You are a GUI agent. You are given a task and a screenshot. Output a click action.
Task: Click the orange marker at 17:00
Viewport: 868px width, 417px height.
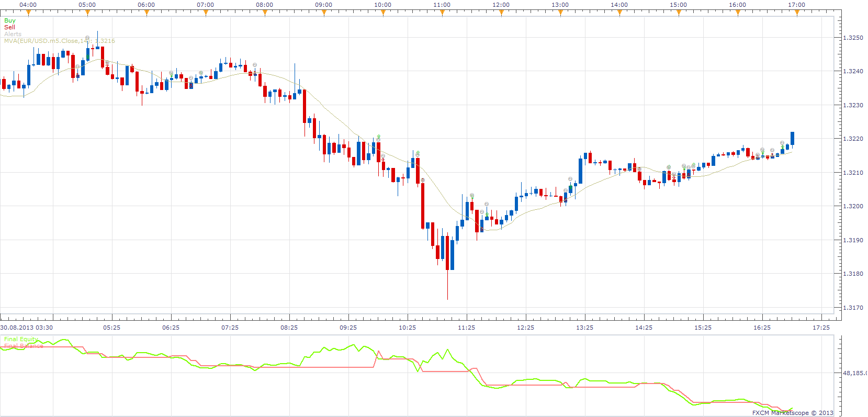click(x=797, y=13)
